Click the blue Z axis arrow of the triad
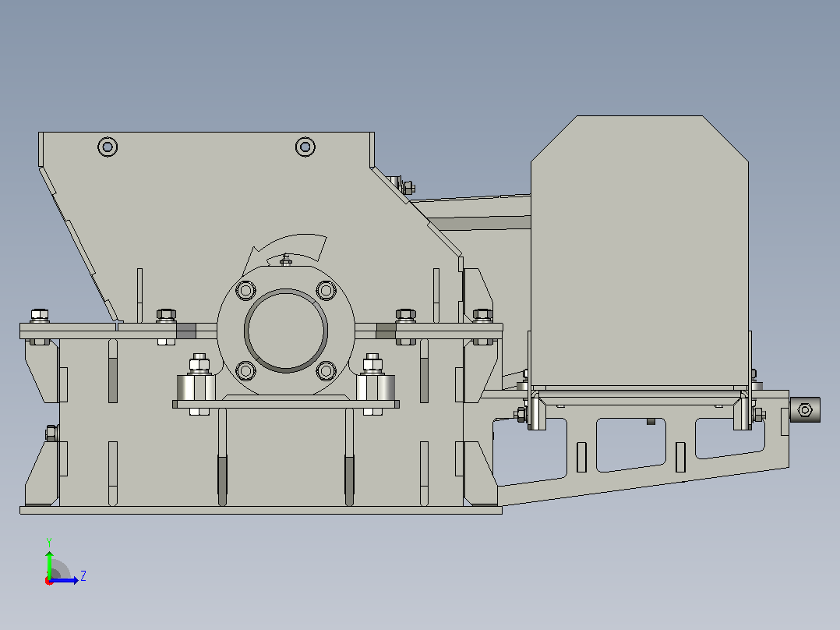This screenshot has height=630, width=840. click(x=65, y=580)
